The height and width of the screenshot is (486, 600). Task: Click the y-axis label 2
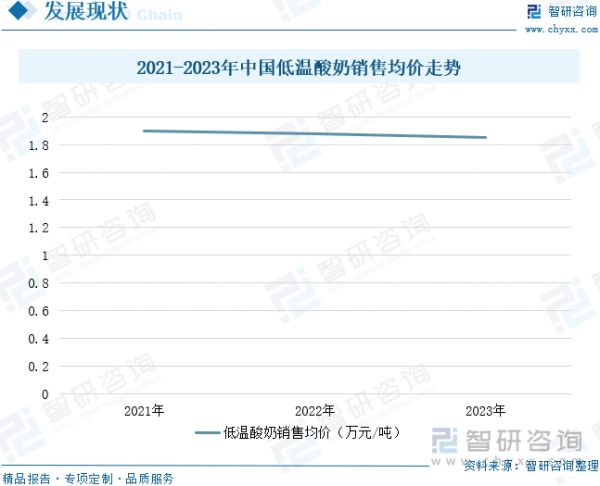pos(45,117)
